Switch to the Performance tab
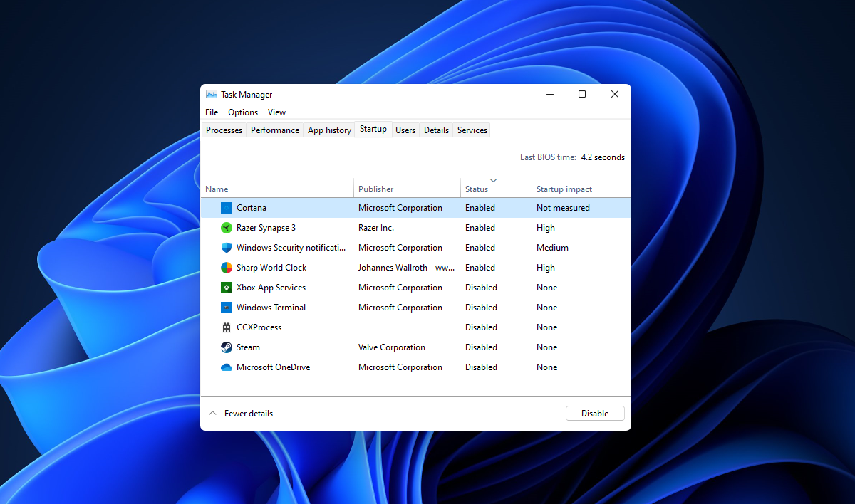Screen dimensions: 855x504 (275, 130)
